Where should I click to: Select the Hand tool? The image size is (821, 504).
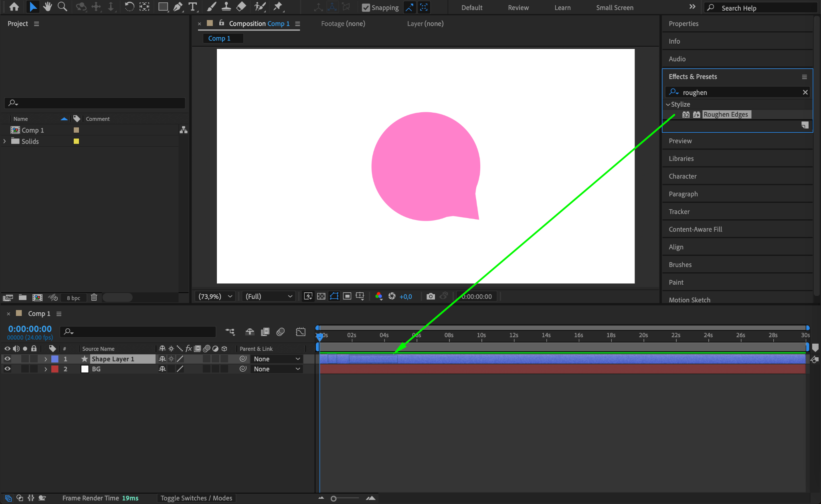[x=48, y=7]
